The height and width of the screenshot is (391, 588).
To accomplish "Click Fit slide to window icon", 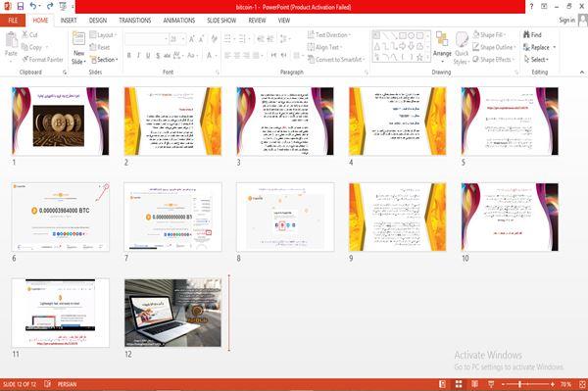I will [x=582, y=384].
